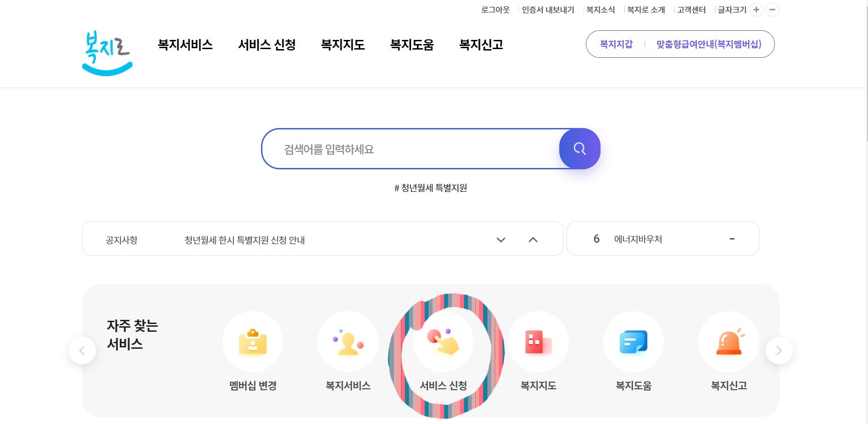Open 복지지갑 button
The image size is (868, 424).
click(x=616, y=44)
